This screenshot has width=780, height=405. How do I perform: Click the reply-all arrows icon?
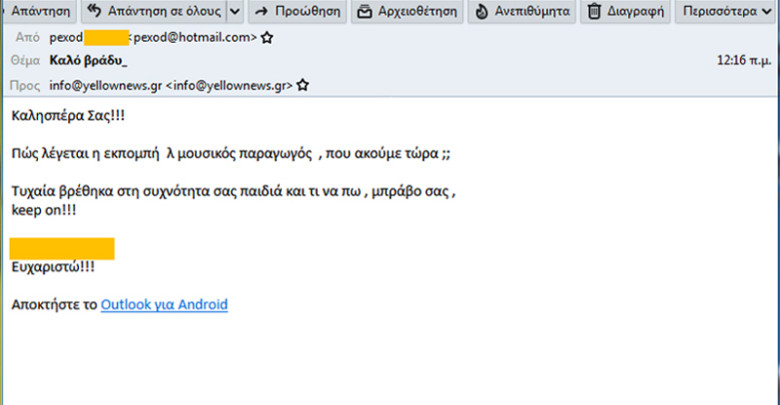click(95, 12)
